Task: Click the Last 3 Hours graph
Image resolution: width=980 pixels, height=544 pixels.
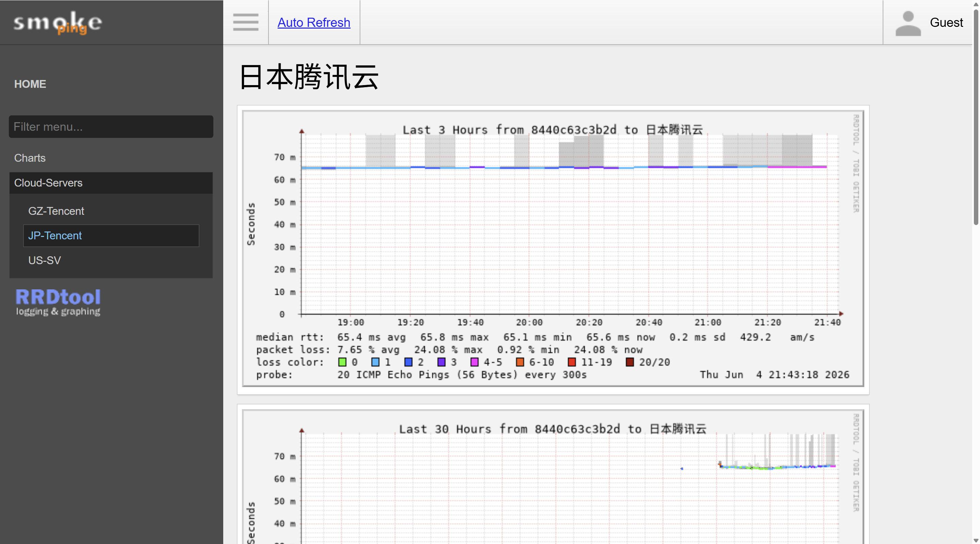Action: point(553,249)
